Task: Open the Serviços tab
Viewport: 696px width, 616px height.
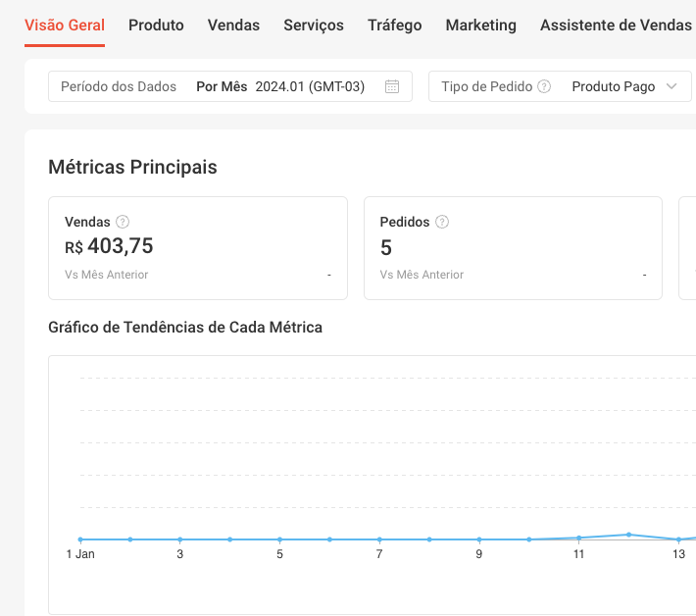Action: pos(314,26)
